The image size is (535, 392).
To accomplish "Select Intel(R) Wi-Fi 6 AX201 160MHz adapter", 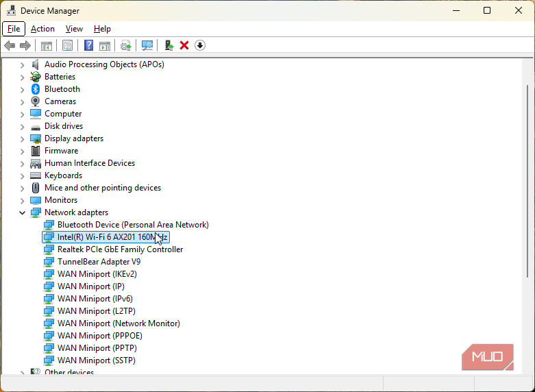I will click(105, 237).
